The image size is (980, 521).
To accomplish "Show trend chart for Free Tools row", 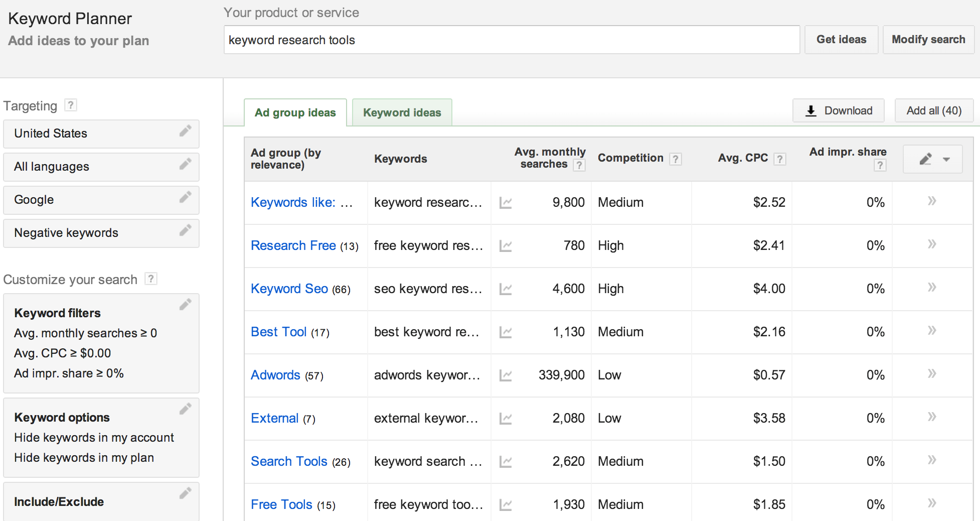I will pos(506,505).
